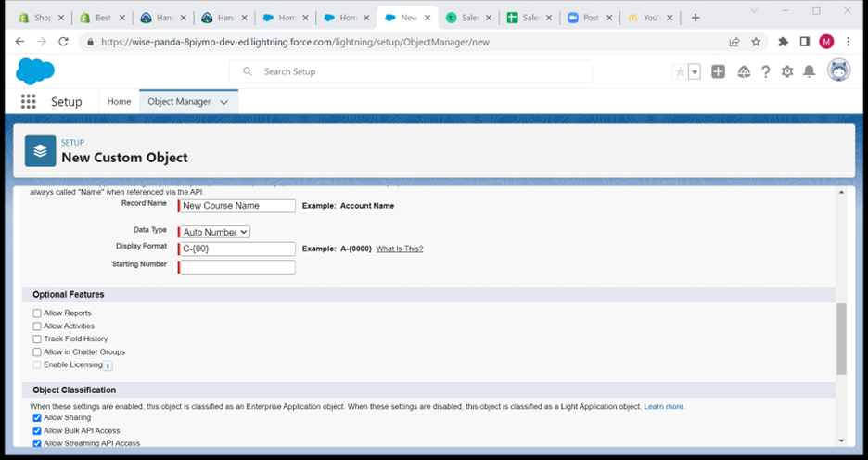Viewport: 868px width, 460px height.
Task: Expand the Object Manager tab chevron
Action: click(224, 102)
